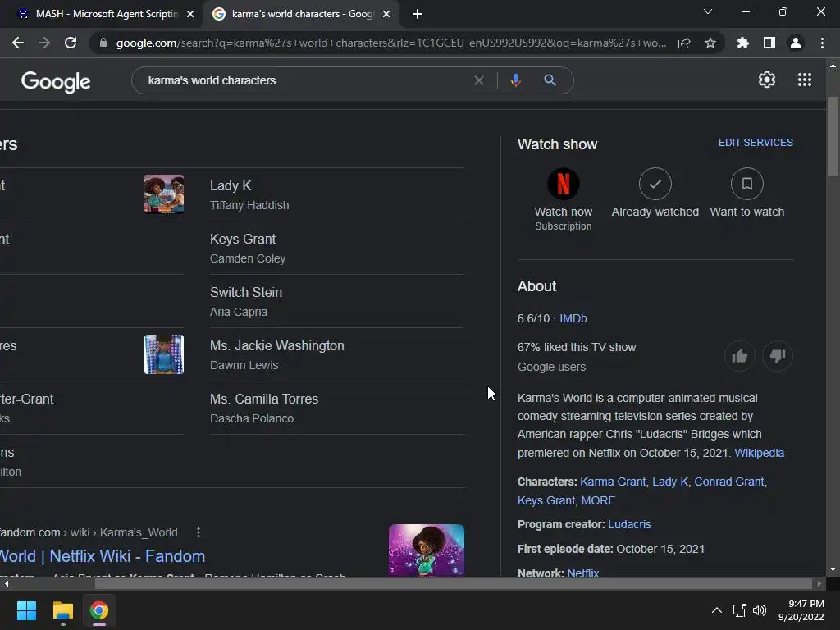This screenshot has width=840, height=630.
Task: Open EDIT SERVICES link
Action: pos(756,143)
